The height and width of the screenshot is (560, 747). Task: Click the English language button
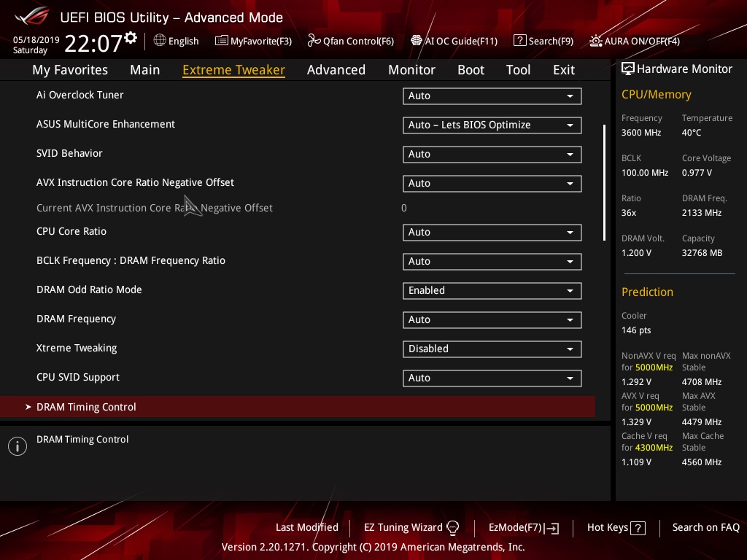pos(177,41)
